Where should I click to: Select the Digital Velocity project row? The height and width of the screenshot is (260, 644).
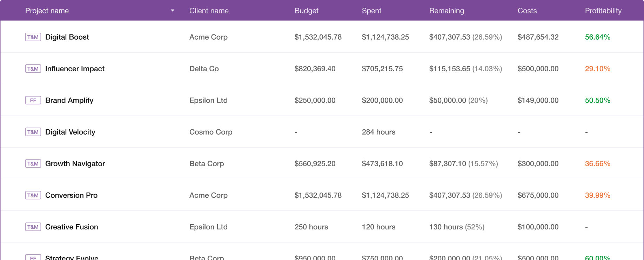(70, 131)
